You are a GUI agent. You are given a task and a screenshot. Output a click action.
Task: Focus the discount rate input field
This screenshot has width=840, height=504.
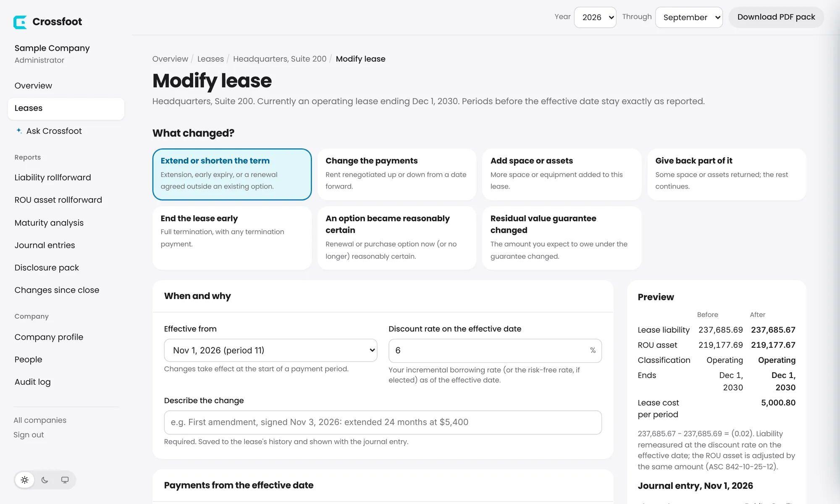[x=495, y=351]
